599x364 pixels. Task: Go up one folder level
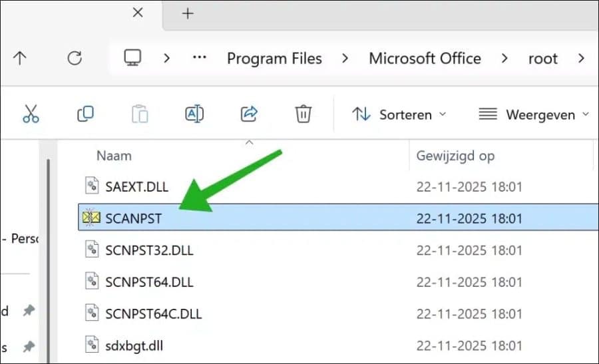[20, 59]
